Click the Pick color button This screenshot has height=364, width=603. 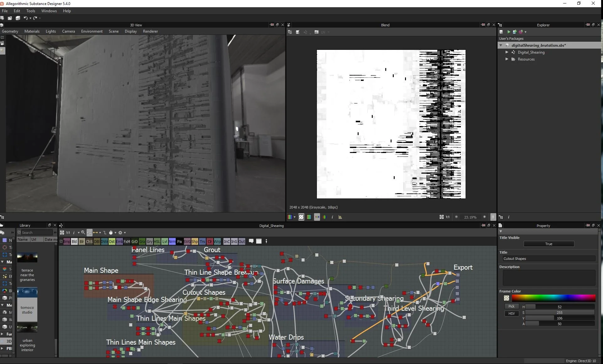tap(511, 306)
